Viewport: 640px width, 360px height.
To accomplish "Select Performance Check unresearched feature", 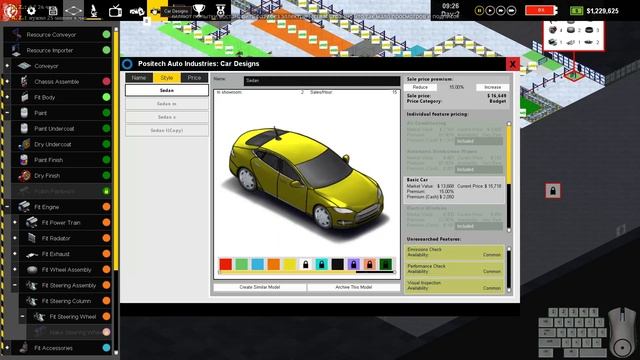I will tap(454, 269).
